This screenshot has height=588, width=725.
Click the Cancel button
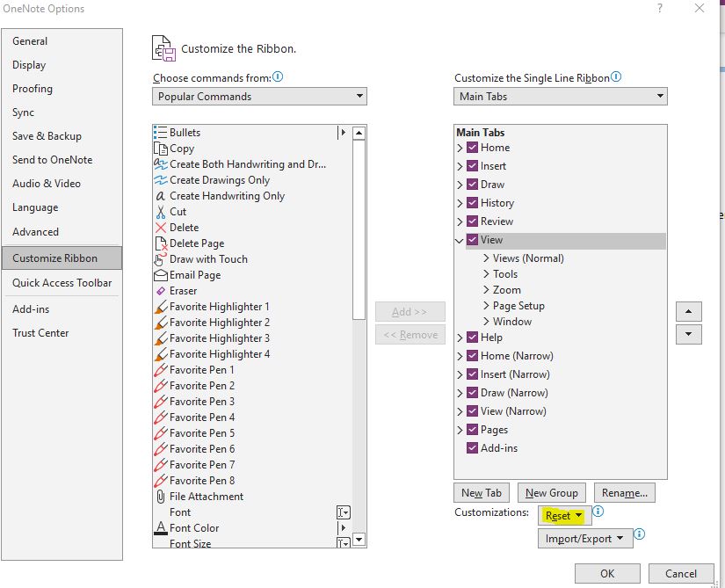point(681,574)
